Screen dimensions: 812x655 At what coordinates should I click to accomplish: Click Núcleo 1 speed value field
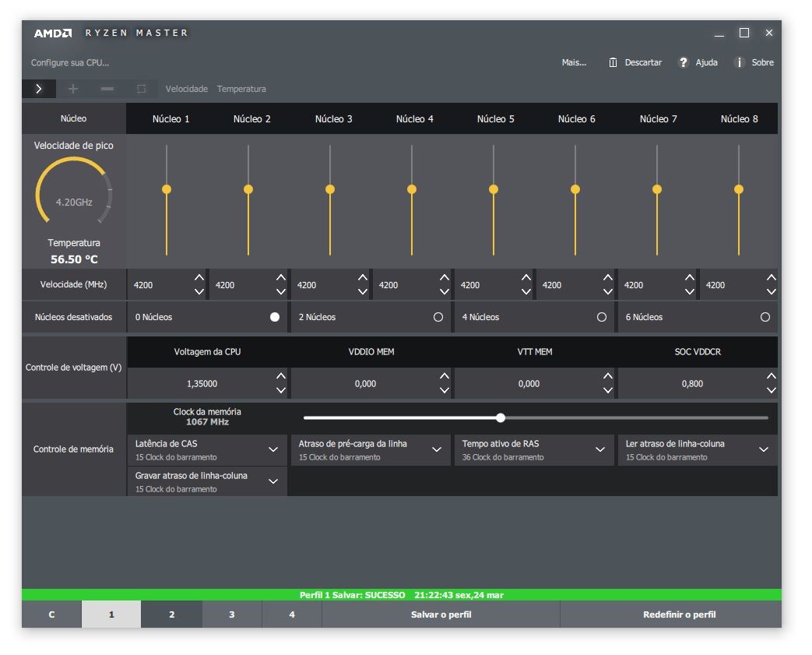click(160, 285)
